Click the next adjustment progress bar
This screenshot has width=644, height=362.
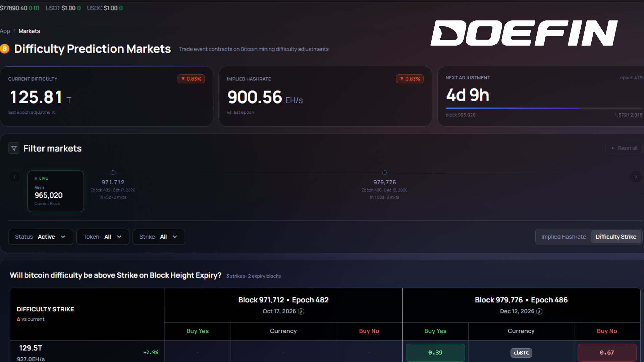[544, 108]
